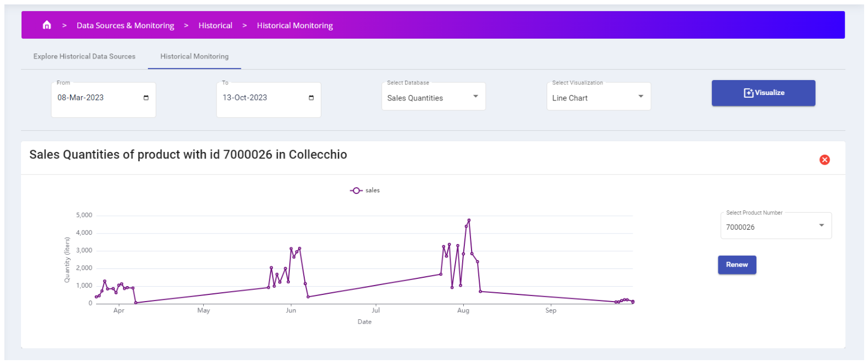Click the plus icon on Visualize button
Image resolution: width=868 pixels, height=364 pixels.
click(748, 93)
